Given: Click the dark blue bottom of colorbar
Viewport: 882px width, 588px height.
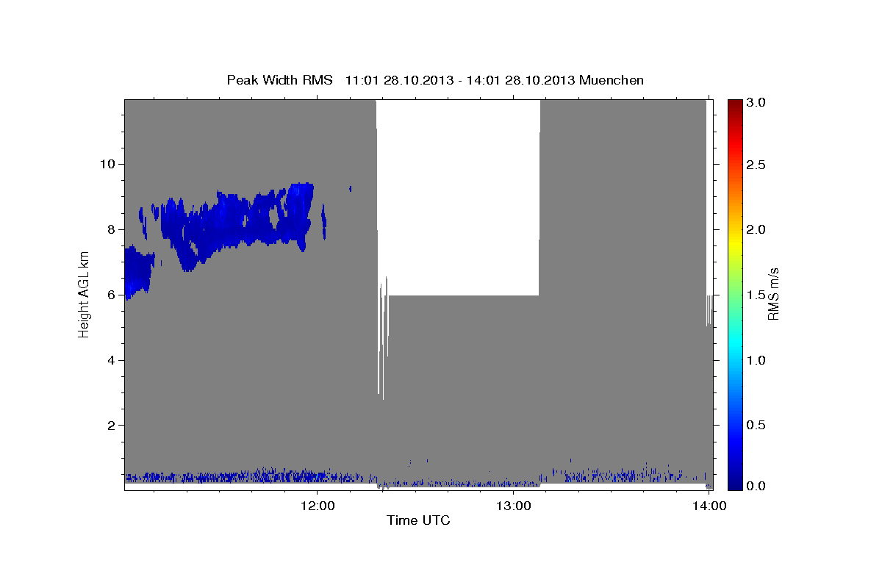Looking at the screenshot, I should (x=734, y=484).
